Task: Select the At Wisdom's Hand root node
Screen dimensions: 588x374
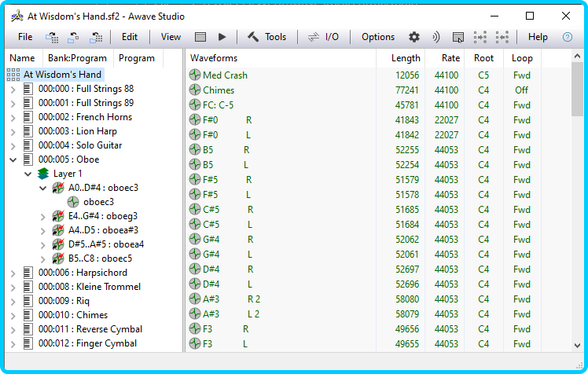Action: 62,75
